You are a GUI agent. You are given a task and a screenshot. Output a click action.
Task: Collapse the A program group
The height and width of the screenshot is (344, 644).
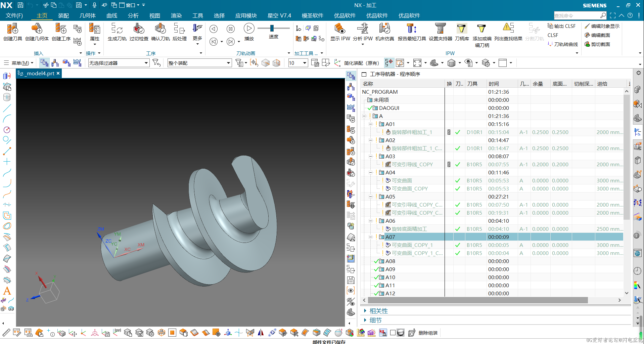tap(364, 116)
